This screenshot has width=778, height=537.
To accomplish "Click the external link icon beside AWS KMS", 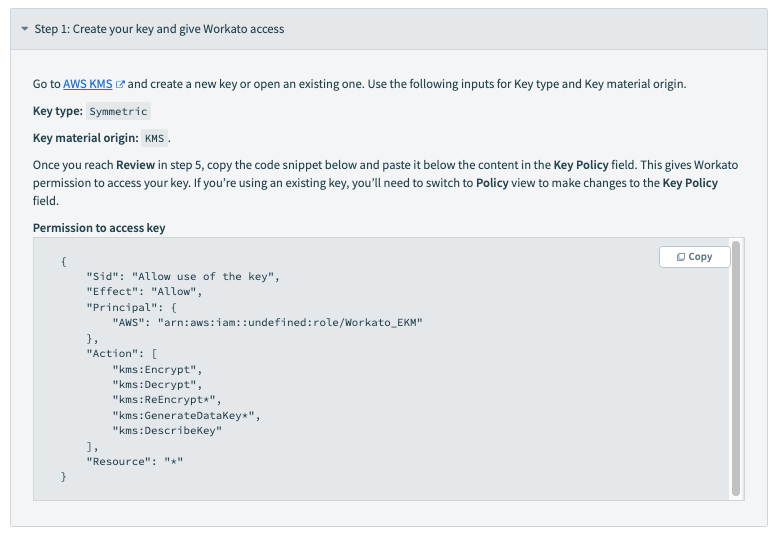I will click(121, 85).
